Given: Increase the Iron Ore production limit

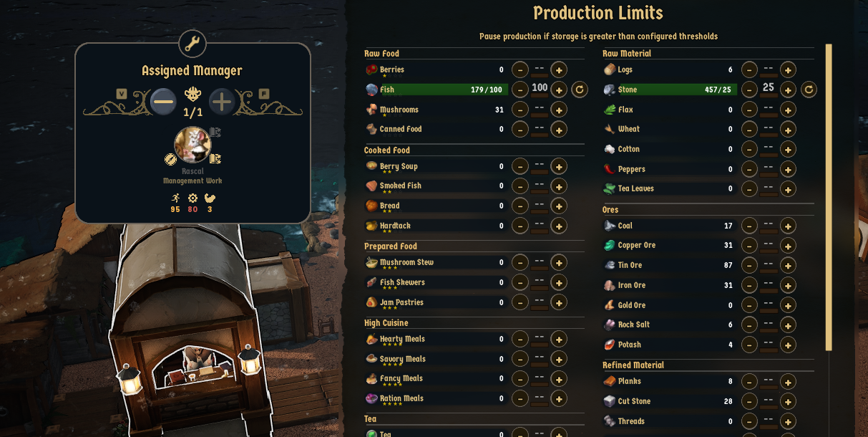Looking at the screenshot, I should click(x=788, y=286).
